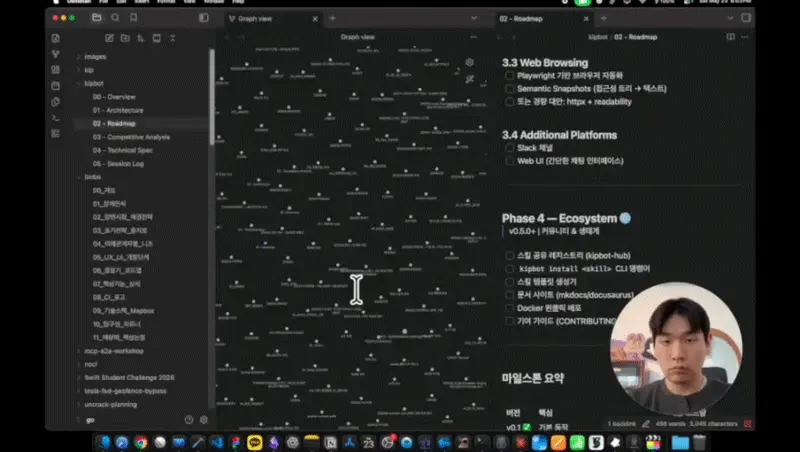Open the command palette ribbon icon

[x=56, y=117]
